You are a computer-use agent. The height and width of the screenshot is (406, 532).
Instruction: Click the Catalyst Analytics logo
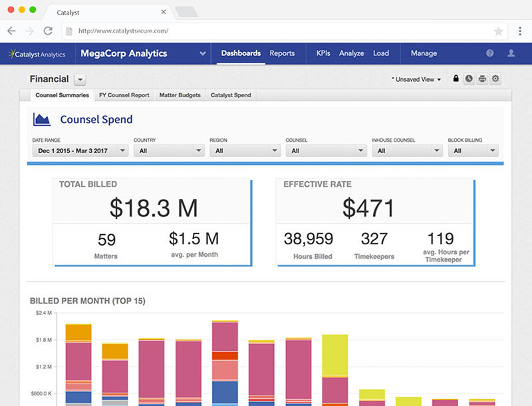(36, 54)
